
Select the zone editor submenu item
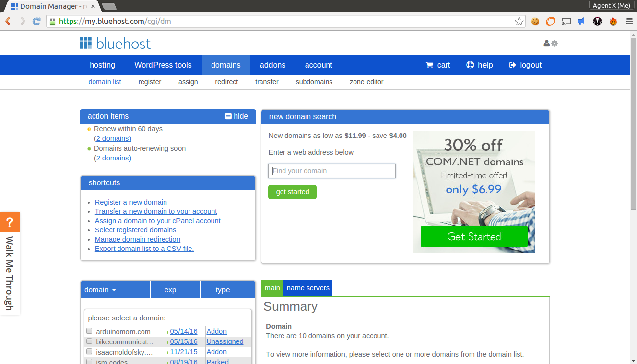click(367, 82)
